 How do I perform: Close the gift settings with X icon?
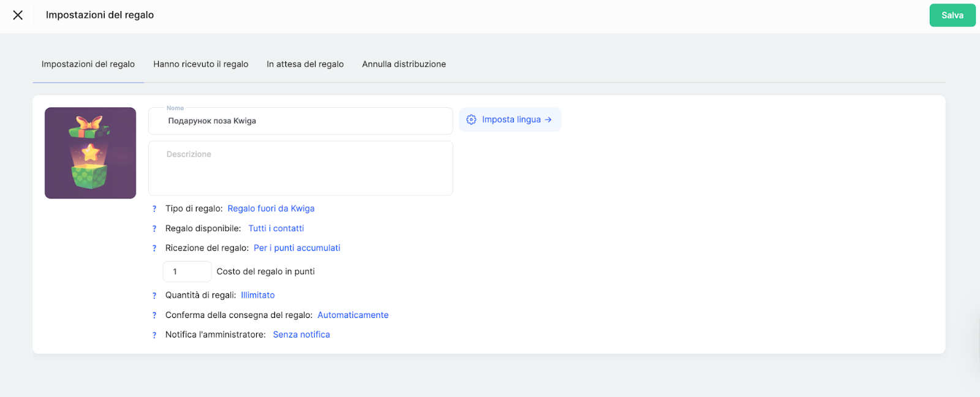(x=18, y=15)
